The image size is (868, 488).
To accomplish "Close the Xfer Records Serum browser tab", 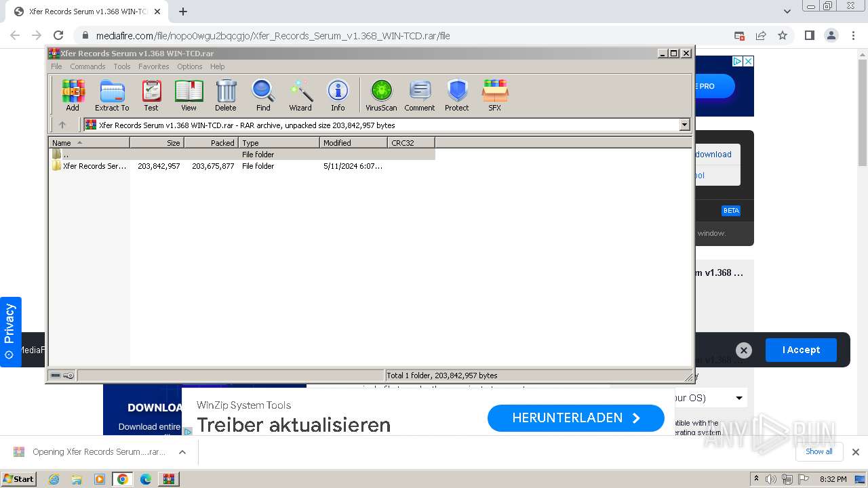I will pyautogui.click(x=157, y=12).
